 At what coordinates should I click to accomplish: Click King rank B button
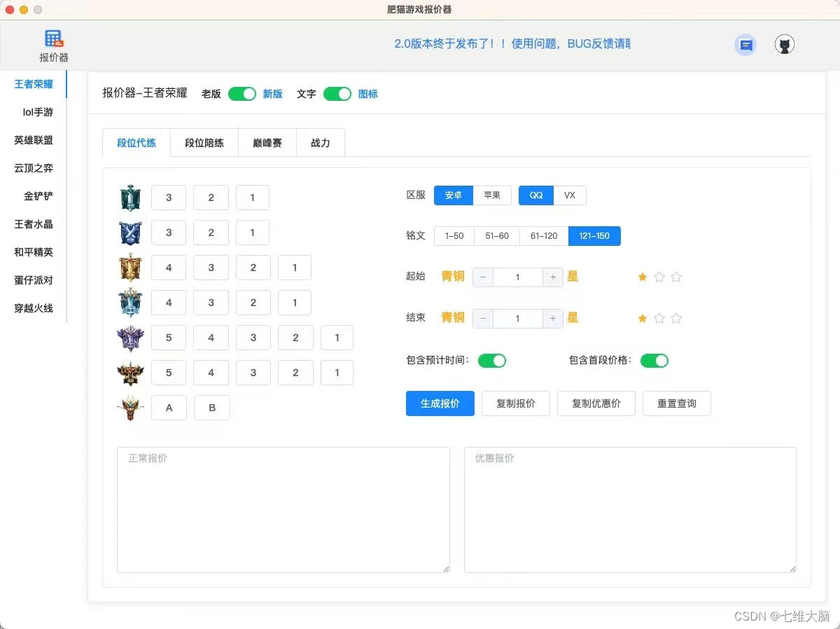(212, 408)
